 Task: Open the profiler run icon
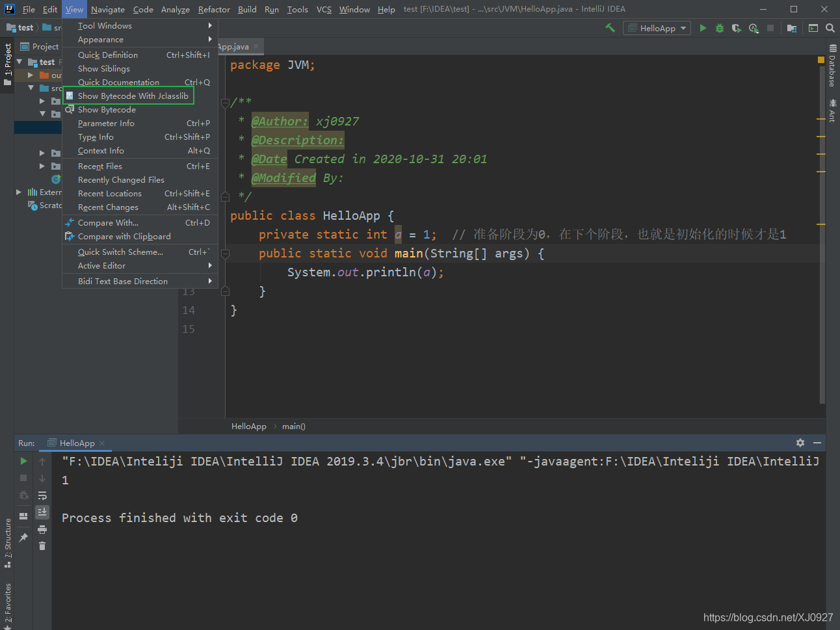tap(754, 28)
